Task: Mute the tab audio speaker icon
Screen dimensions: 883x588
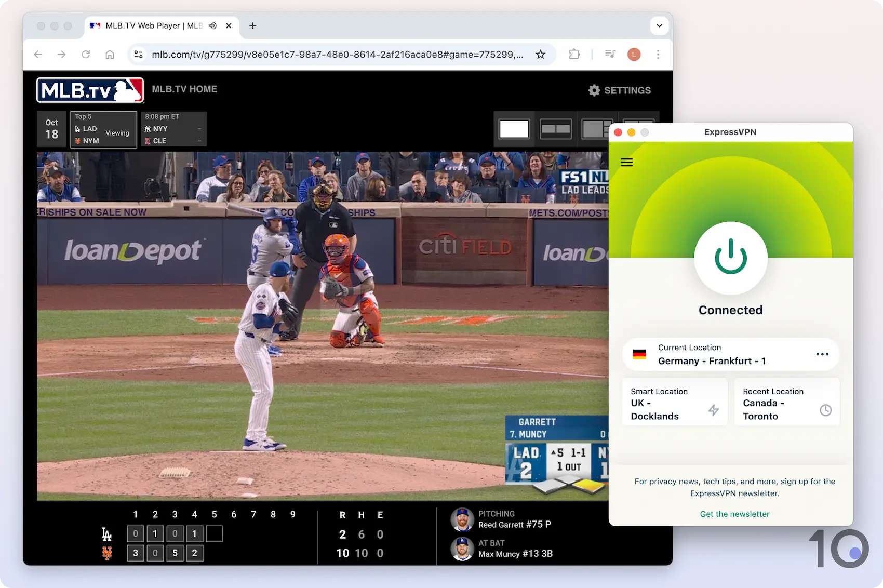Action: (x=212, y=25)
